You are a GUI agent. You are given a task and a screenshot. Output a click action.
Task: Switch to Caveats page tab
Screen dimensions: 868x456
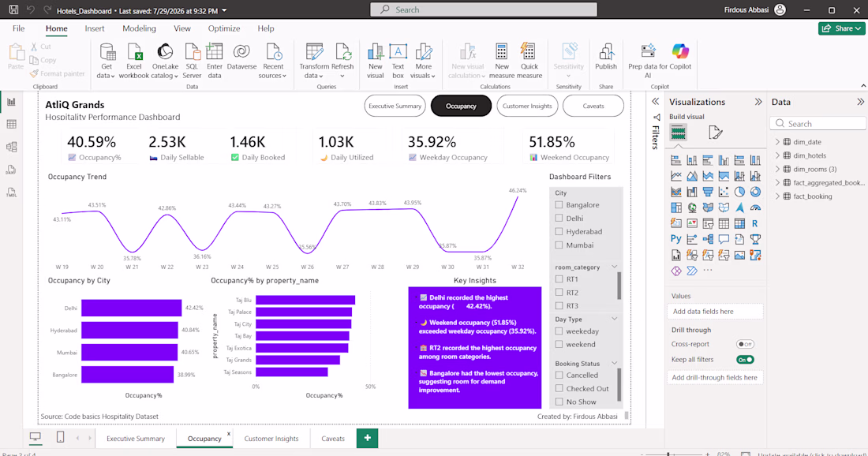333,439
